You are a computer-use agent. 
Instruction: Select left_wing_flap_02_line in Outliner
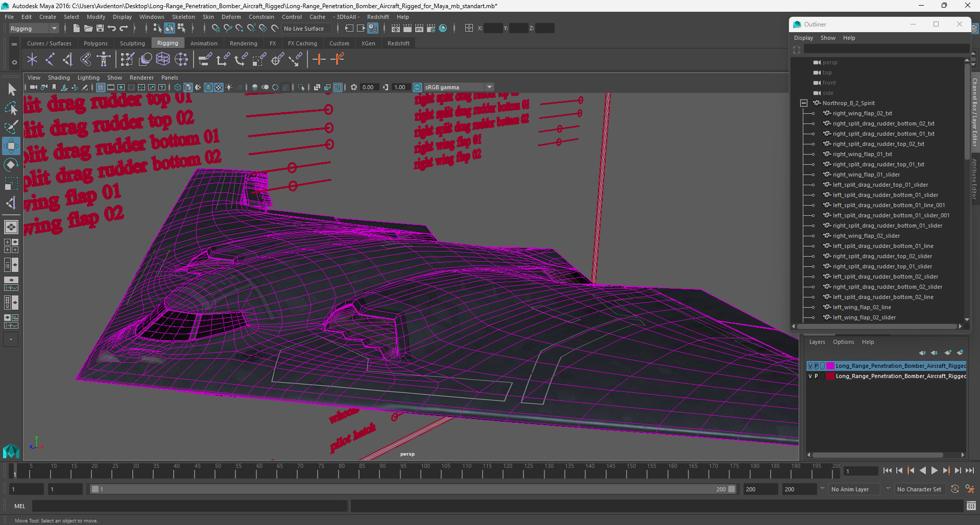coord(862,307)
